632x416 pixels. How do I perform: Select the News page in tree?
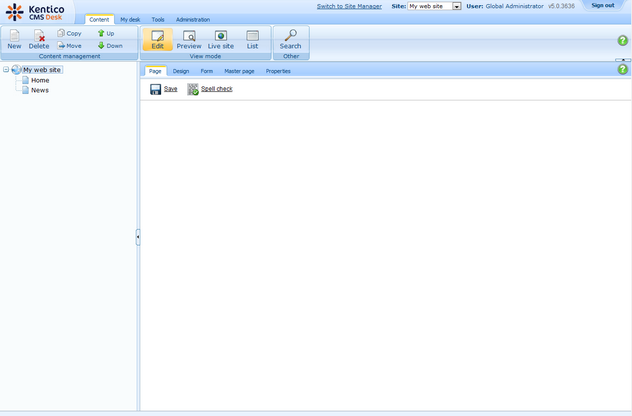(40, 90)
